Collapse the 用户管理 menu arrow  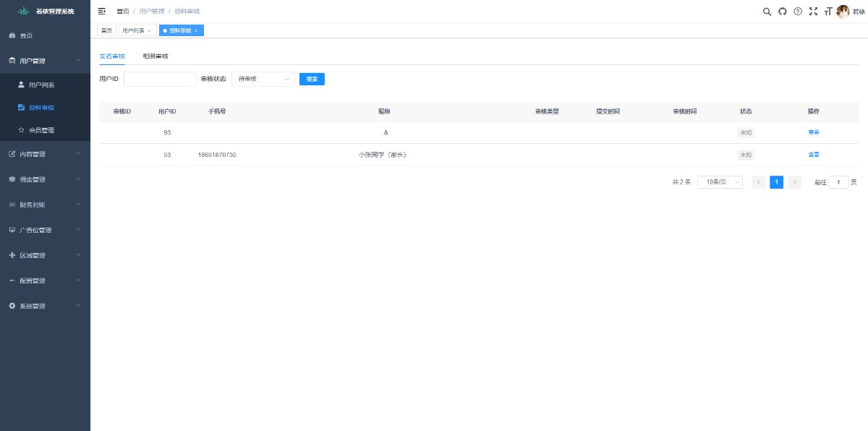pos(78,60)
